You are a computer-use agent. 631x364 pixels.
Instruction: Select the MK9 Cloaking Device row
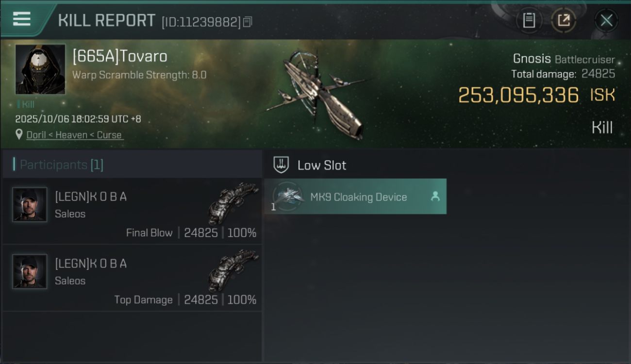pos(355,196)
